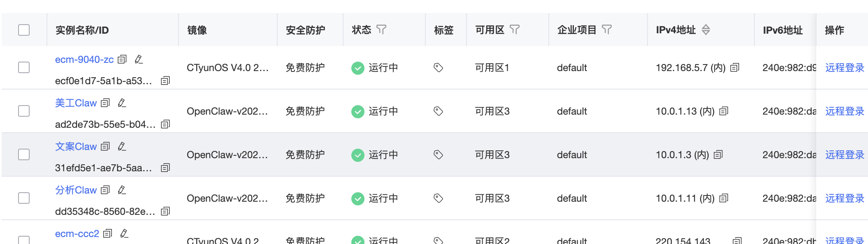Screen dimensions: 868x244
Task: Click 远程登录 for ecm-9040-zc
Action: (x=845, y=68)
